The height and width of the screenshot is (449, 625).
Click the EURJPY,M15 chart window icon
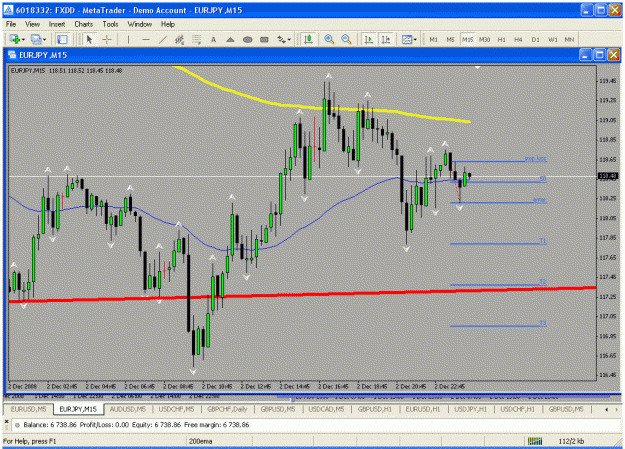tap(12, 55)
